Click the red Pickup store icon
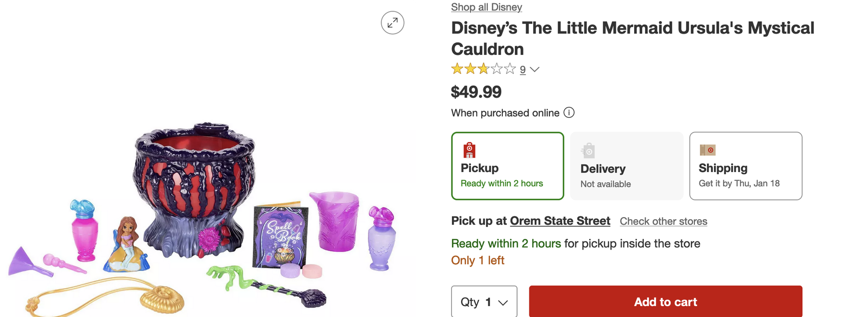This screenshot has width=868, height=317. [x=469, y=150]
